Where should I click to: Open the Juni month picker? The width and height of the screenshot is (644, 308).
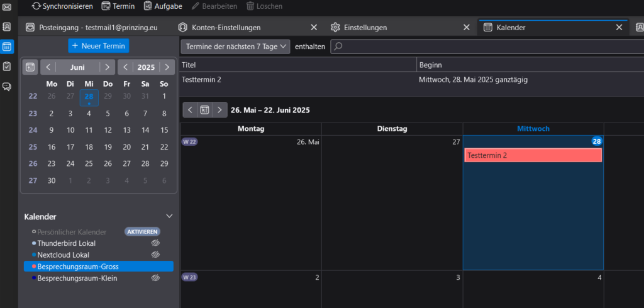coord(77,67)
